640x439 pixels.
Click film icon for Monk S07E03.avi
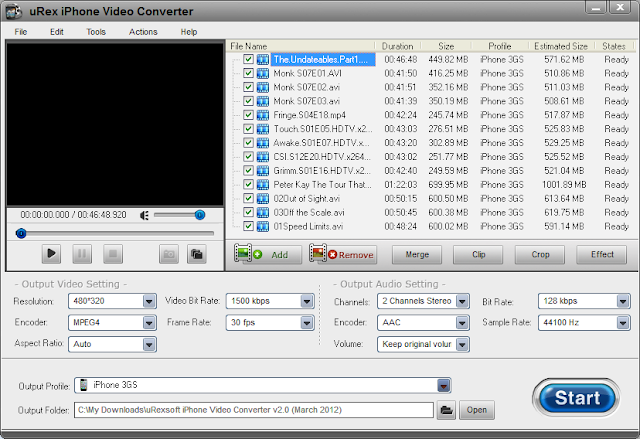(x=262, y=101)
